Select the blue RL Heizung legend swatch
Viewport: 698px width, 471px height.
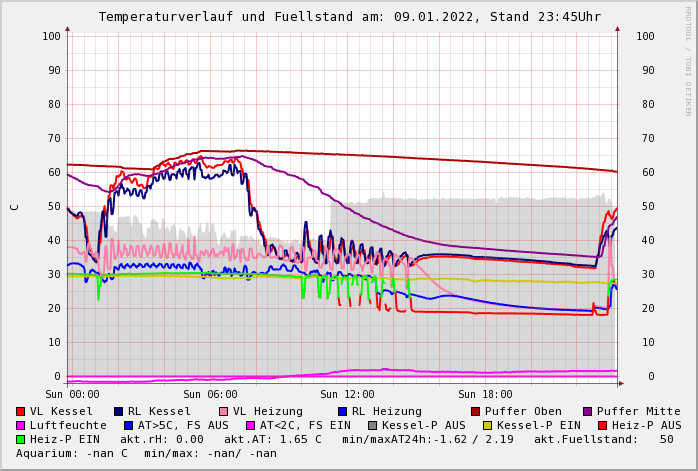click(x=341, y=411)
